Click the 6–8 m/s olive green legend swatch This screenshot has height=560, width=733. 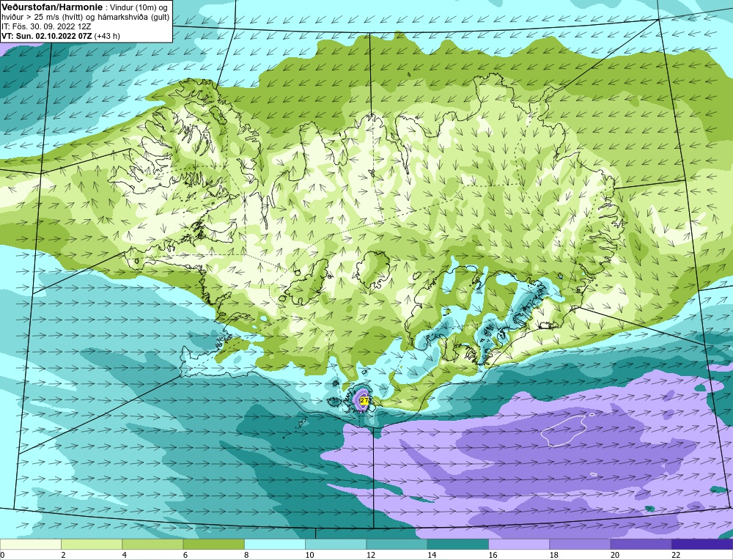(213, 544)
